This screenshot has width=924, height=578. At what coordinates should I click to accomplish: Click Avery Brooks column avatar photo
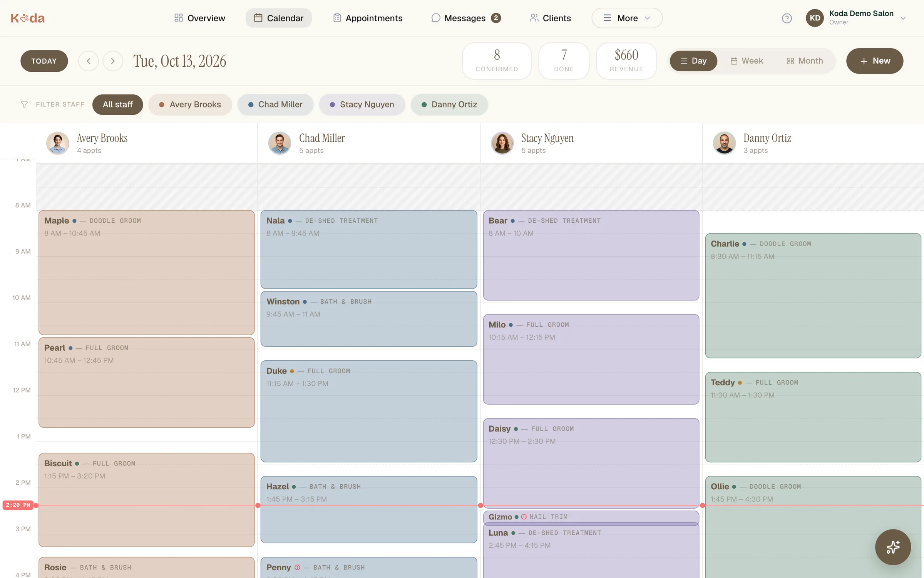58,143
